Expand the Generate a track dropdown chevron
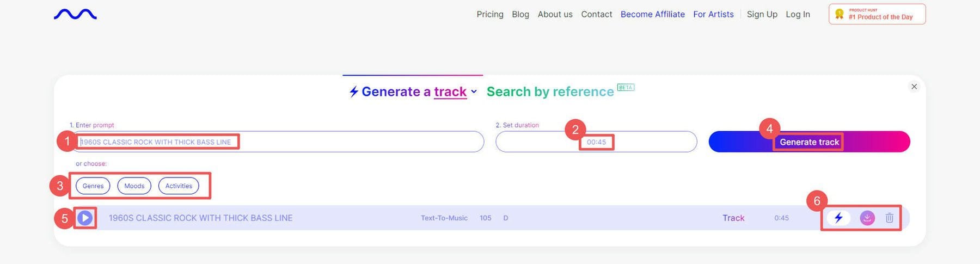Screen dimensions: 980x264 474,91
